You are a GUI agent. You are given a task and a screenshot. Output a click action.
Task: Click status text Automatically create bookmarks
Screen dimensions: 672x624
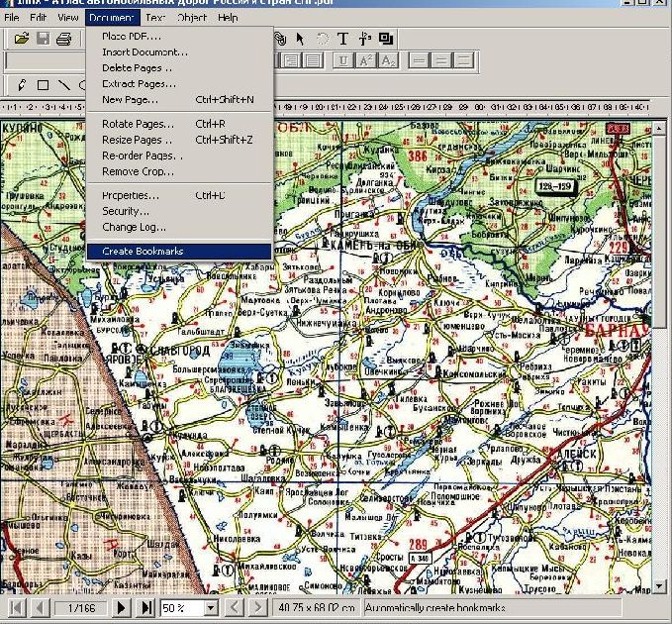(x=435, y=608)
